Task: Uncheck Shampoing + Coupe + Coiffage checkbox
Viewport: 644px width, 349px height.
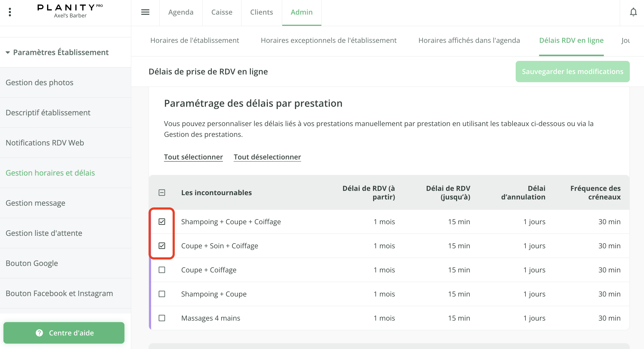Action: (x=162, y=222)
